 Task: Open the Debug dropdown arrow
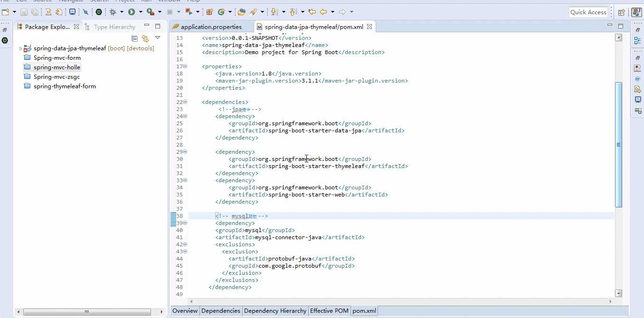[122, 12]
